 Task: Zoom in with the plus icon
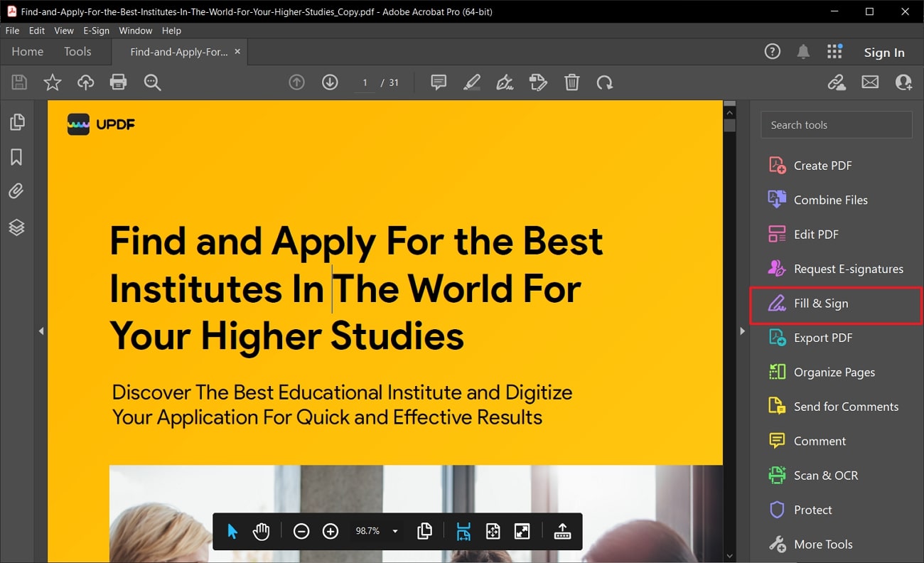[330, 531]
